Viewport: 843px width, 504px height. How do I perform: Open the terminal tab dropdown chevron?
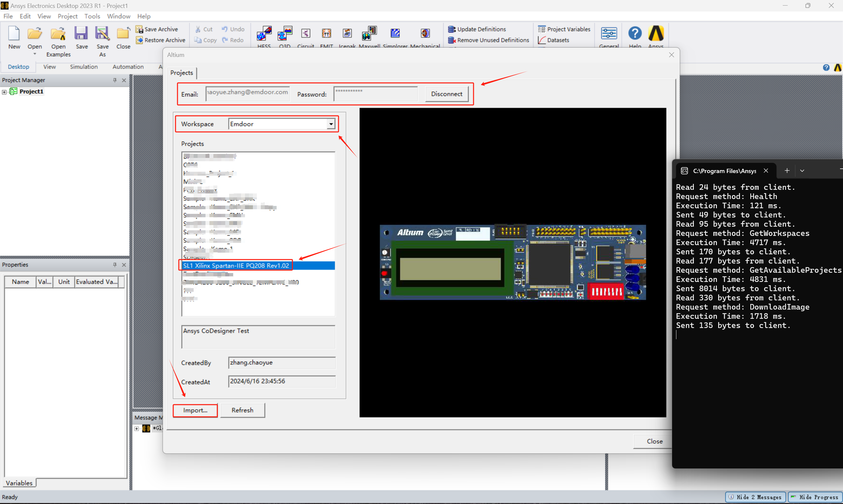tap(802, 171)
